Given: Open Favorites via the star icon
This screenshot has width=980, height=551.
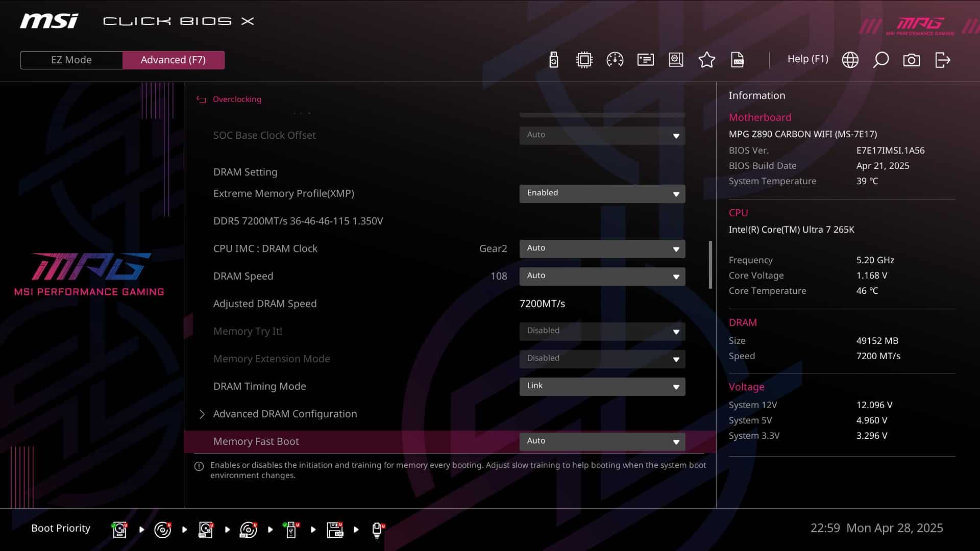Looking at the screenshot, I should 706,60.
